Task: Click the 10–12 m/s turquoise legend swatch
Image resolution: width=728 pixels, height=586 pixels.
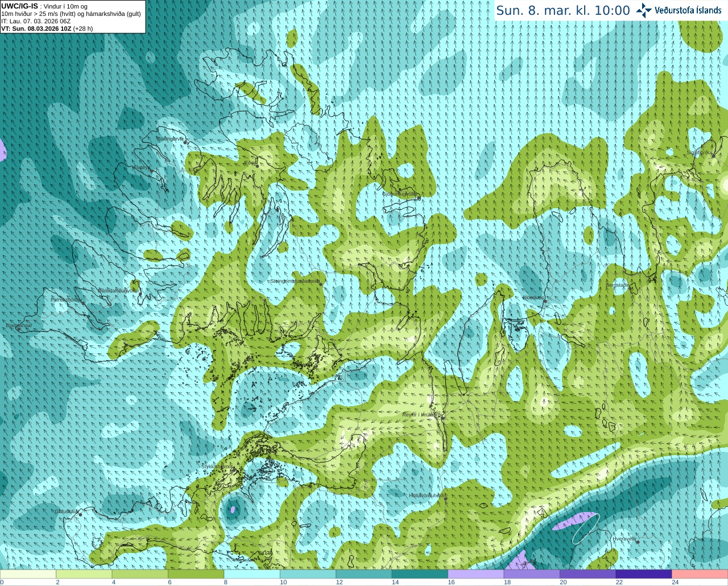Action: click(x=308, y=574)
